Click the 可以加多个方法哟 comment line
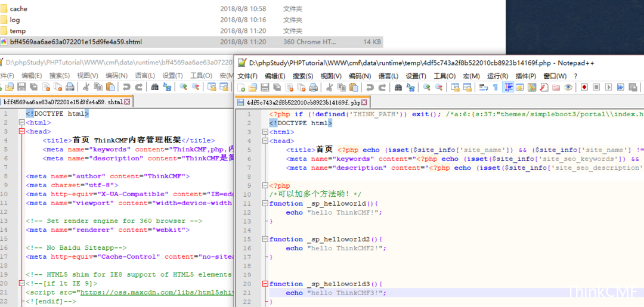Image resolution: width=644 pixels, height=307 pixels. 315,194
